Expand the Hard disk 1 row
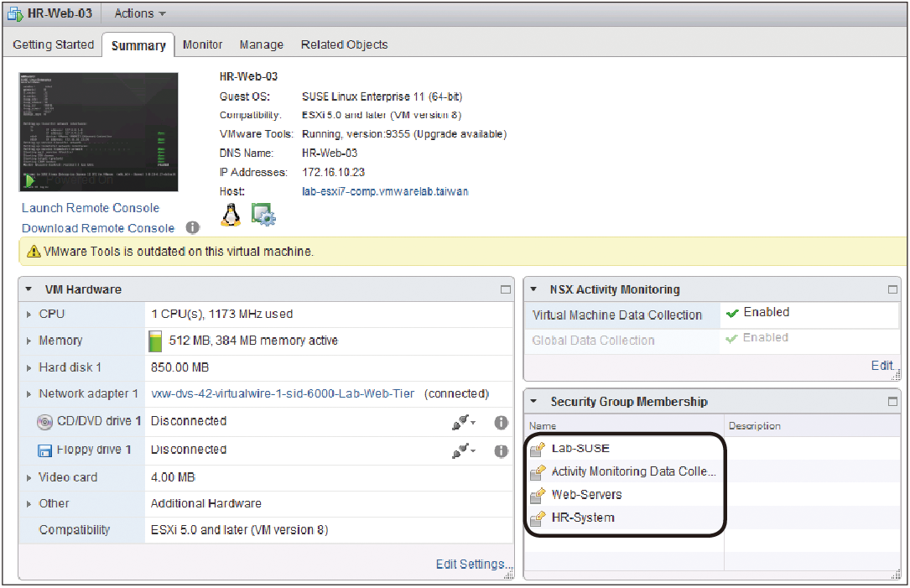910x588 pixels. (29, 368)
